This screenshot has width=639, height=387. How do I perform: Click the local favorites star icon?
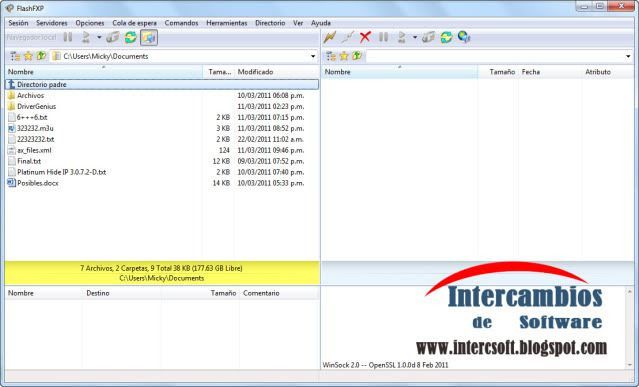click(28, 56)
